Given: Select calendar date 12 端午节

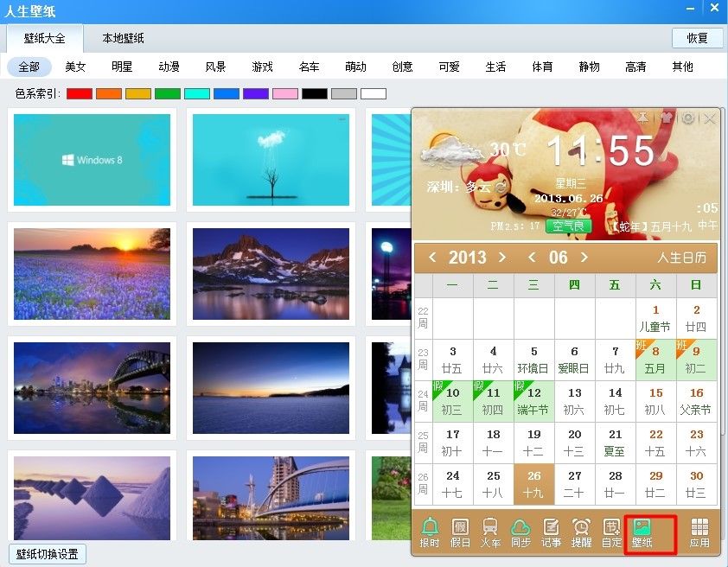Looking at the screenshot, I should (534, 401).
